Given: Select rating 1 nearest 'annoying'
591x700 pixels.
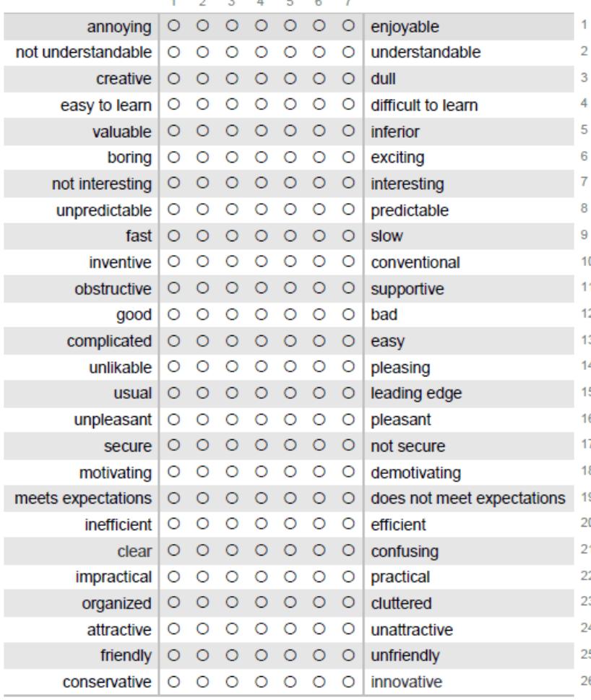Looking at the screenshot, I should pyautogui.click(x=173, y=26).
